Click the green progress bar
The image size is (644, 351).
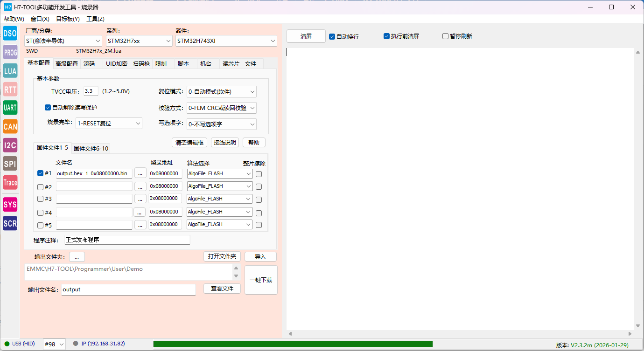(293, 344)
